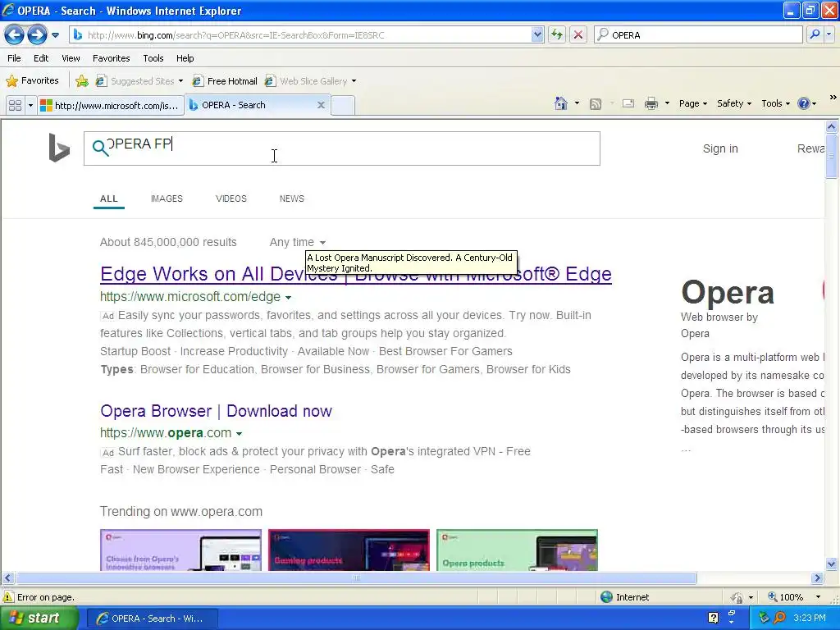
Task: Open the Help menu
Action: pyautogui.click(x=185, y=58)
